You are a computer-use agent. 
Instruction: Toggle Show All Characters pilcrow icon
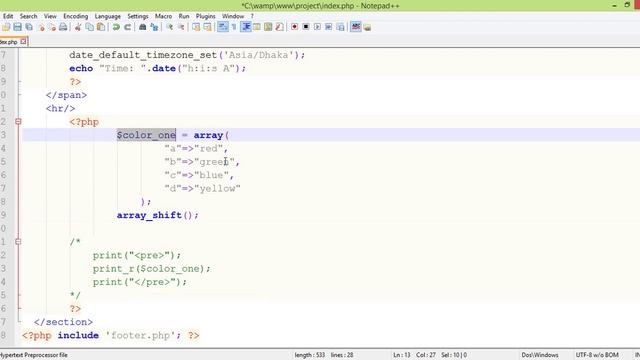click(x=234, y=27)
